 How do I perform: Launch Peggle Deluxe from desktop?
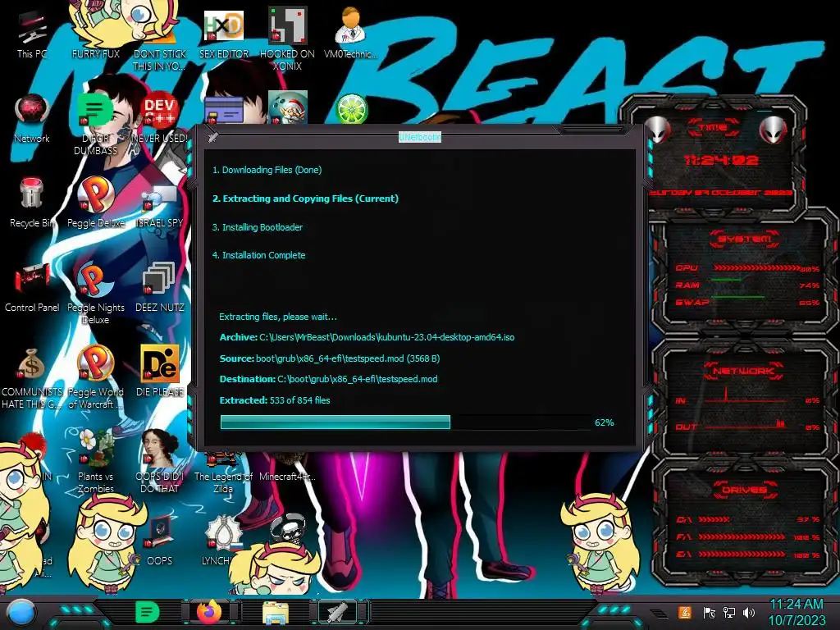[96, 203]
